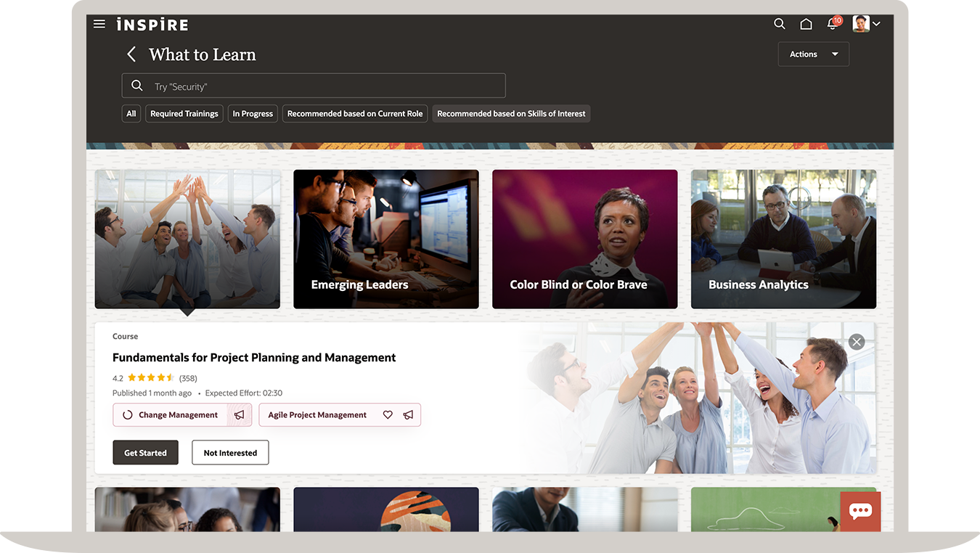Viewport: 980px width, 553px height.
Task: Click the INSPIRE logo
Action: tap(152, 25)
